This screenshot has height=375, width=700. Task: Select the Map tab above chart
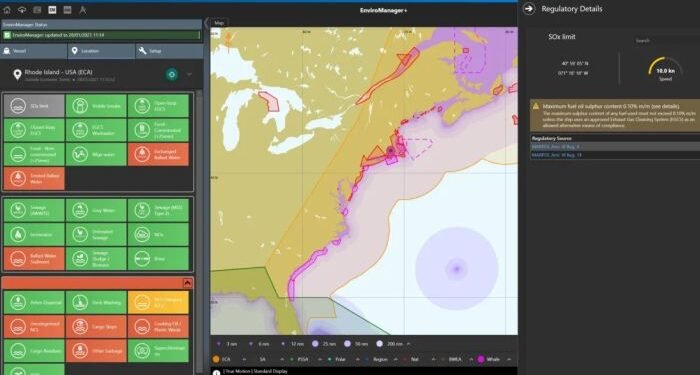point(219,22)
